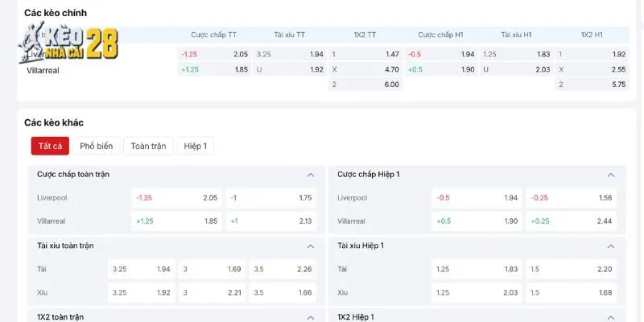Select Liverpool -1.25 at 2.05 under Cược chấp toàn trận
Viewport: 644px width, 322px height.
tap(176, 197)
